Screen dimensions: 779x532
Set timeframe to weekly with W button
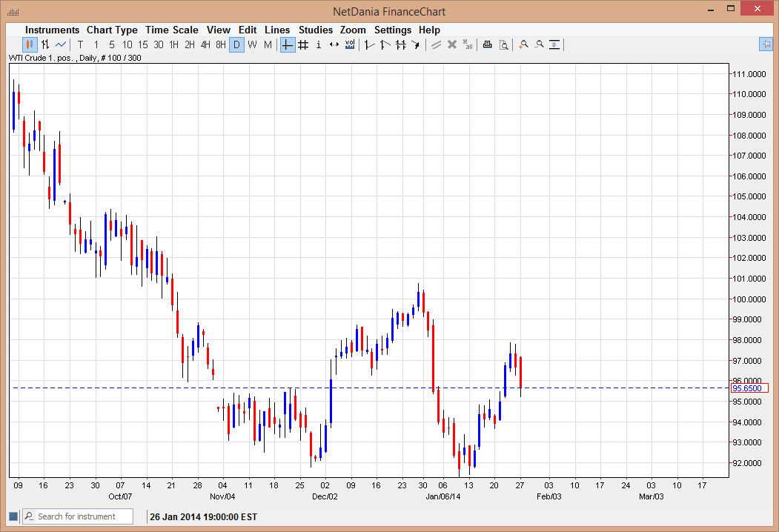click(x=252, y=44)
